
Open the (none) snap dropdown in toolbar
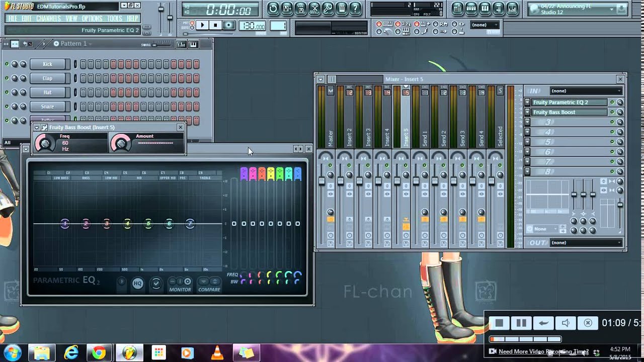click(485, 25)
